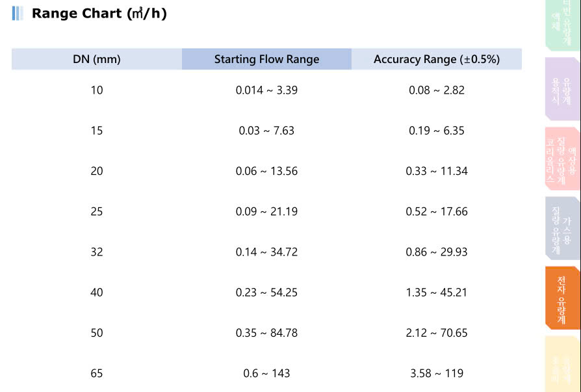The image size is (581, 392).
Task: Select the 3.58 ~ 119 accuracy cell
Action: point(437,373)
